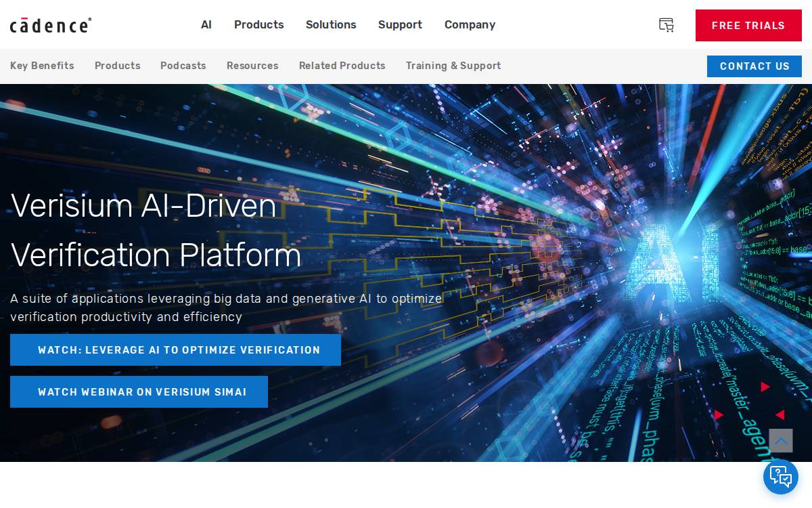Viewport: 812px width, 508px height.
Task: Open the Products main menu
Action: 259,24
